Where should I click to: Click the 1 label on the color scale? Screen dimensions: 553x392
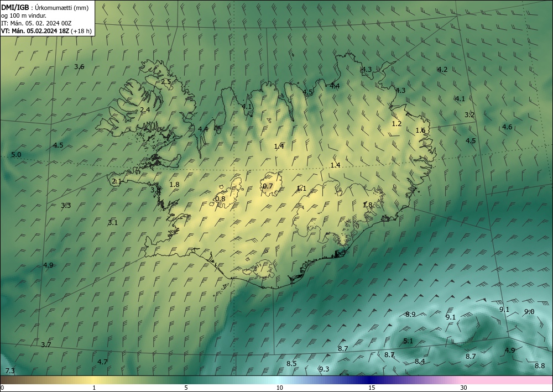[x=94, y=388]
